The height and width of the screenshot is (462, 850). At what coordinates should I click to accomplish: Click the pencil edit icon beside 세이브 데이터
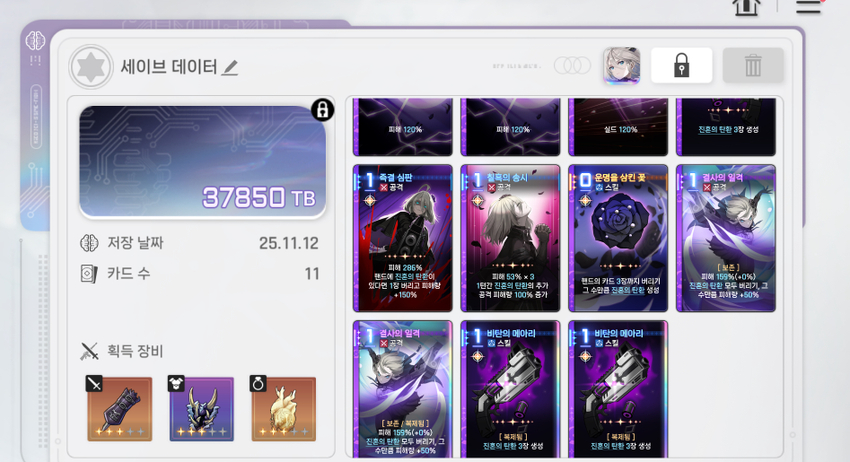[x=230, y=68]
